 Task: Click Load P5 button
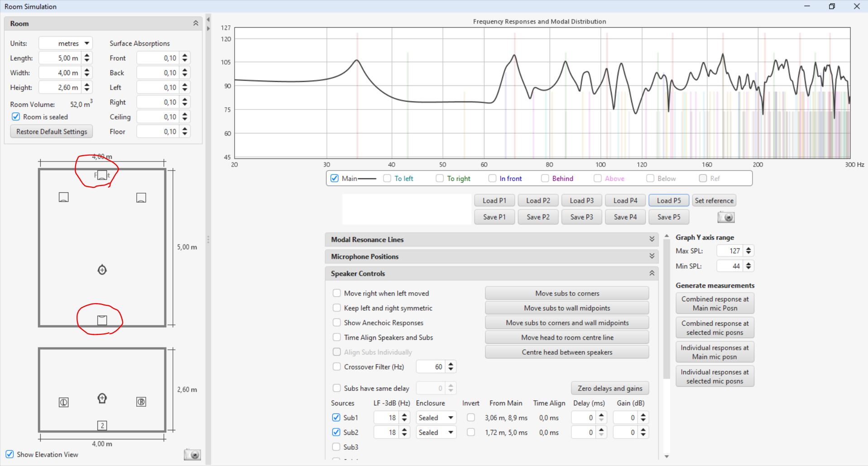[x=669, y=200]
